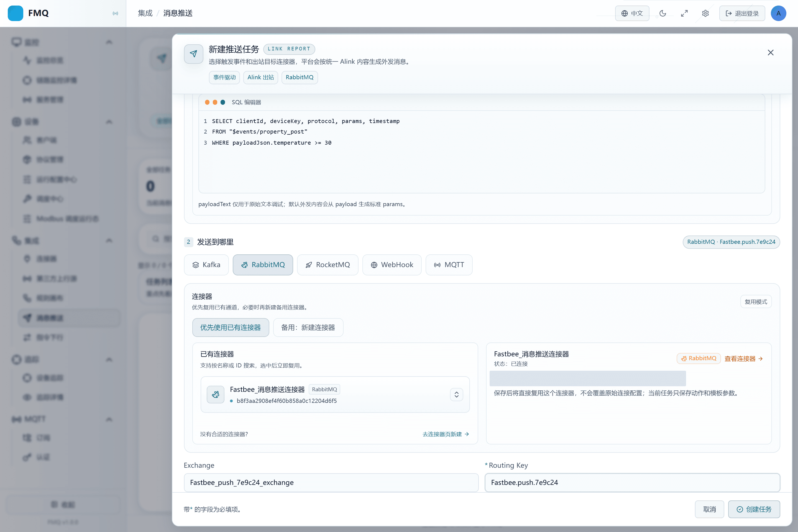The height and width of the screenshot is (532, 798).
Task: Collapse the 集成 sidebar group chevron
Action: click(109, 241)
